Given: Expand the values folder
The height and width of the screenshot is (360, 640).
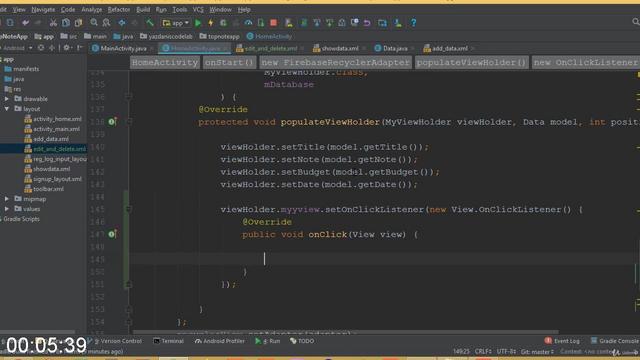Looking at the screenshot, I should coord(7,209).
